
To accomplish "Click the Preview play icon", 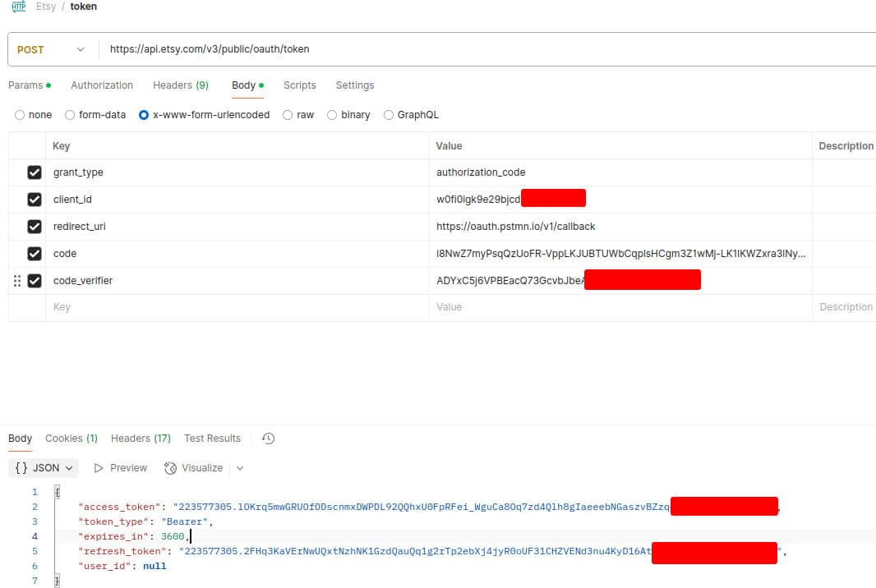I will tap(99, 468).
